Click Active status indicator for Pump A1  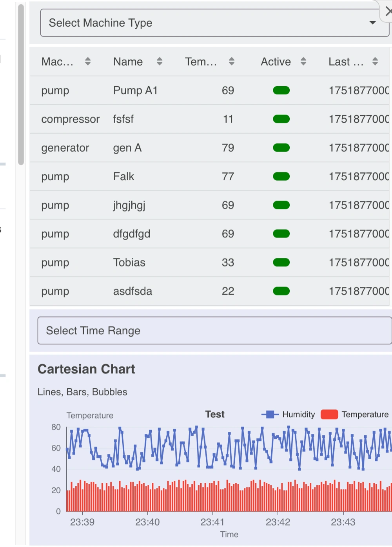(281, 91)
